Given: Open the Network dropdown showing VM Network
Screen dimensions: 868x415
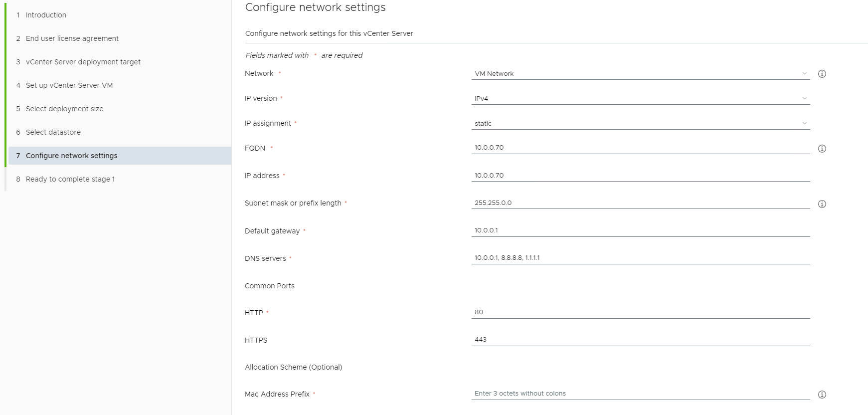Looking at the screenshot, I should click(640, 74).
